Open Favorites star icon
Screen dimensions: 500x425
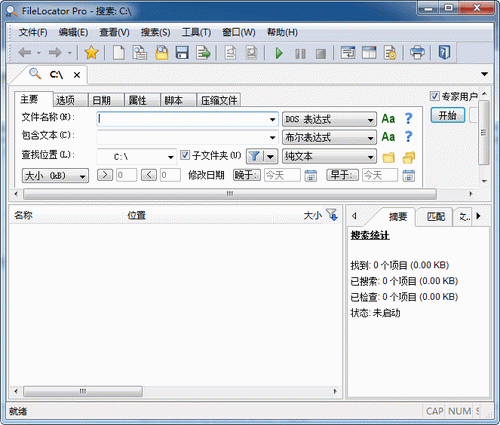click(x=91, y=53)
